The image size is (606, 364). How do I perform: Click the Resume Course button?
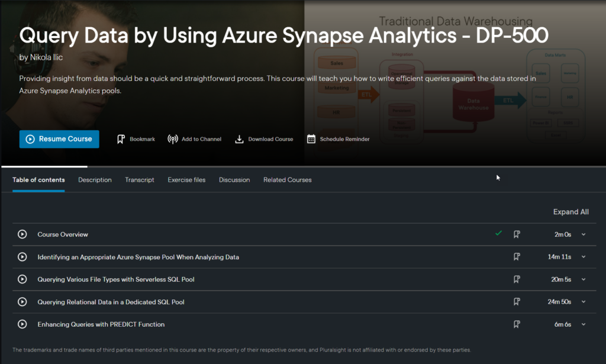tap(59, 139)
